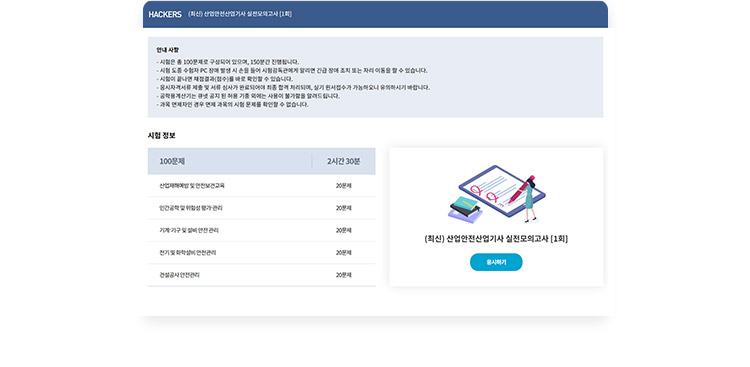Click the notice line about 과목 면제자

(232, 104)
